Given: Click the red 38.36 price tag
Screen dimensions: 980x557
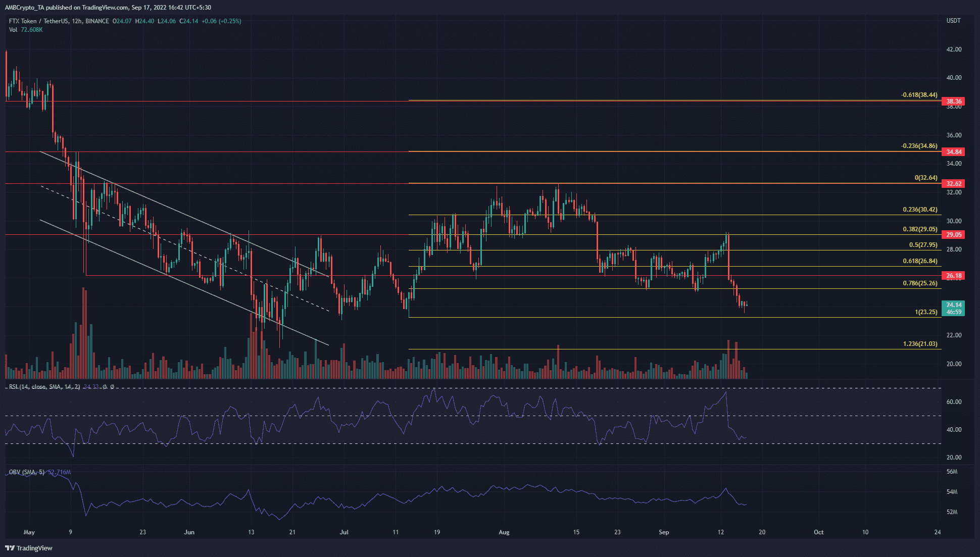Looking at the screenshot, I should (953, 102).
